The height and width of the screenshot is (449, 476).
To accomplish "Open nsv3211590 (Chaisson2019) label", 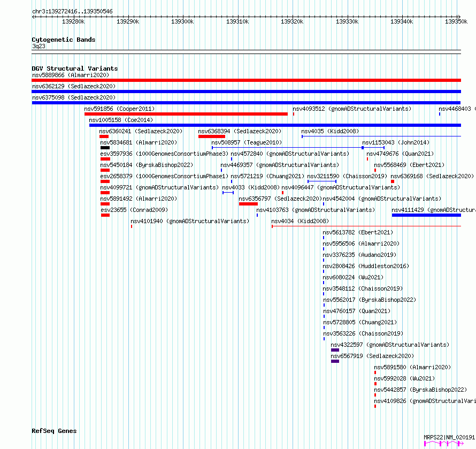I will point(347,176).
